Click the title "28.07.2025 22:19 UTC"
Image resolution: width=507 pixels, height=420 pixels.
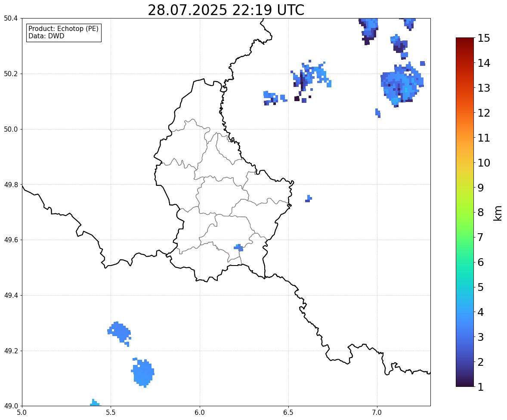click(x=226, y=10)
